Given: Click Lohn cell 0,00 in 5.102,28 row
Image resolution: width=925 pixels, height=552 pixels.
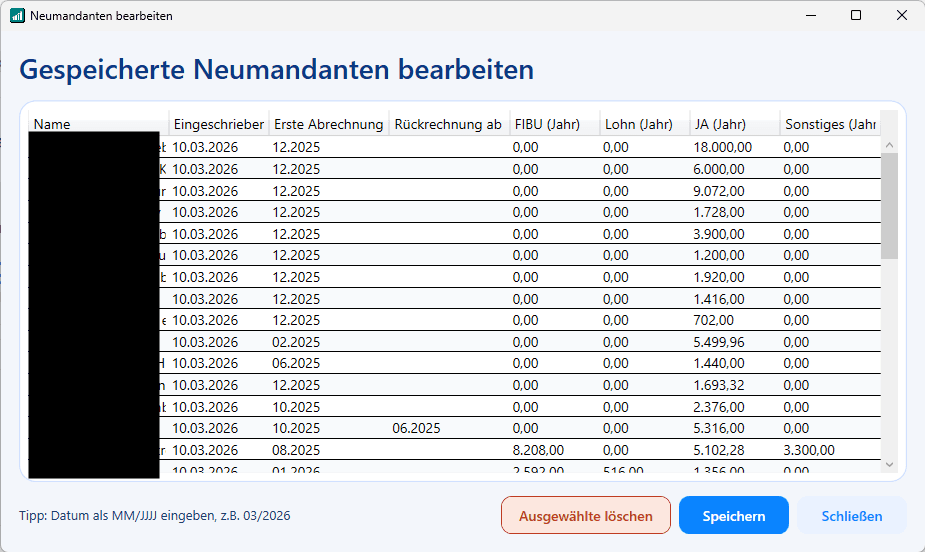Looking at the screenshot, I should coord(645,450).
